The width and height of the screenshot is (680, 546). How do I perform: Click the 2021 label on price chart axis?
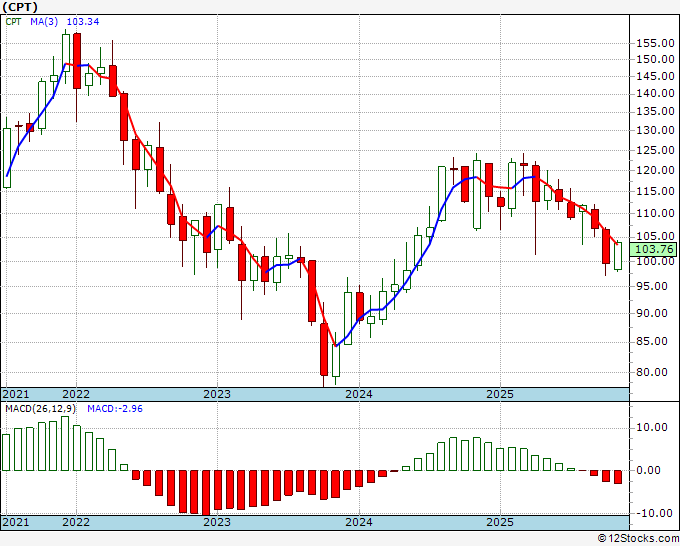pyautogui.click(x=16, y=394)
